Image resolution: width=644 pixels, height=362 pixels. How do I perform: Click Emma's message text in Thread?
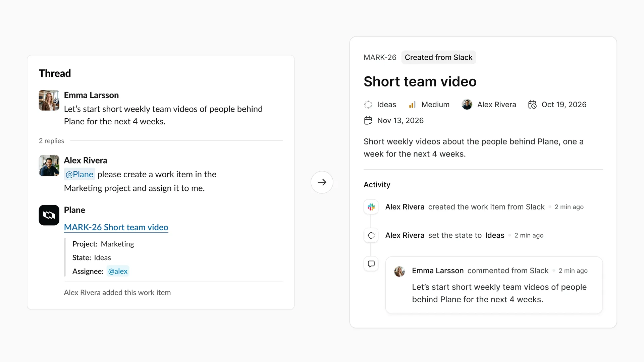tap(163, 115)
